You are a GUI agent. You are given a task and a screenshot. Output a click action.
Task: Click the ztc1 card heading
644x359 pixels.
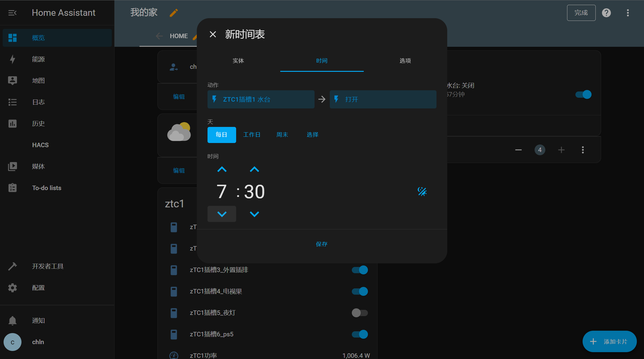click(x=174, y=204)
